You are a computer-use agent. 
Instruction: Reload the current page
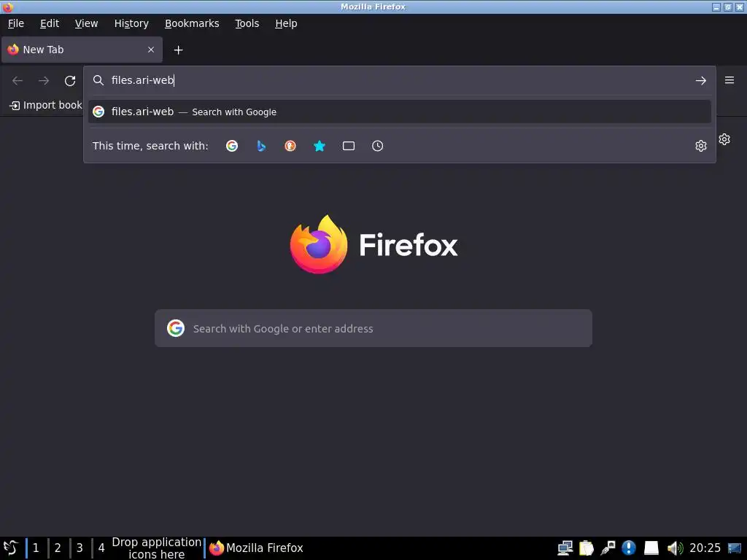(x=70, y=80)
